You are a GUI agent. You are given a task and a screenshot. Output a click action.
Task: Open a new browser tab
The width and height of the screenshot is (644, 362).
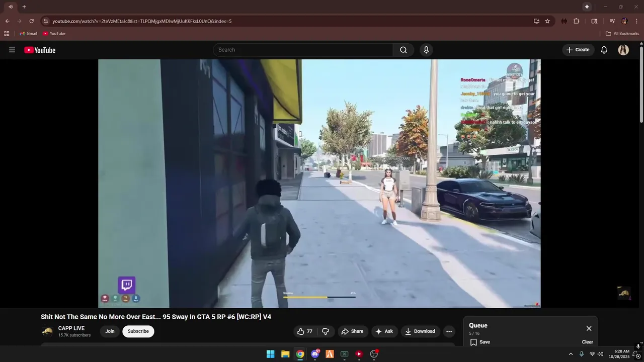[24, 7]
